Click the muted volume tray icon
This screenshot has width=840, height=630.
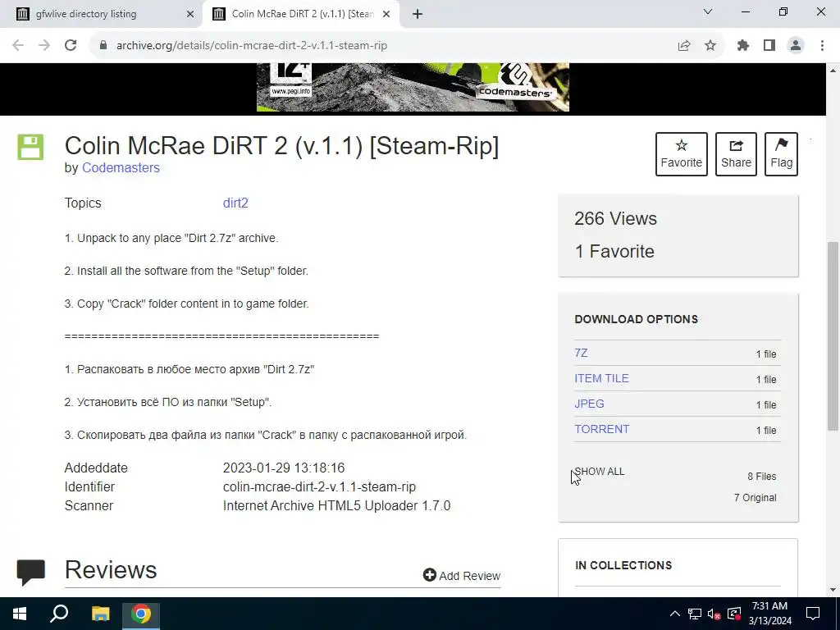[714, 614]
